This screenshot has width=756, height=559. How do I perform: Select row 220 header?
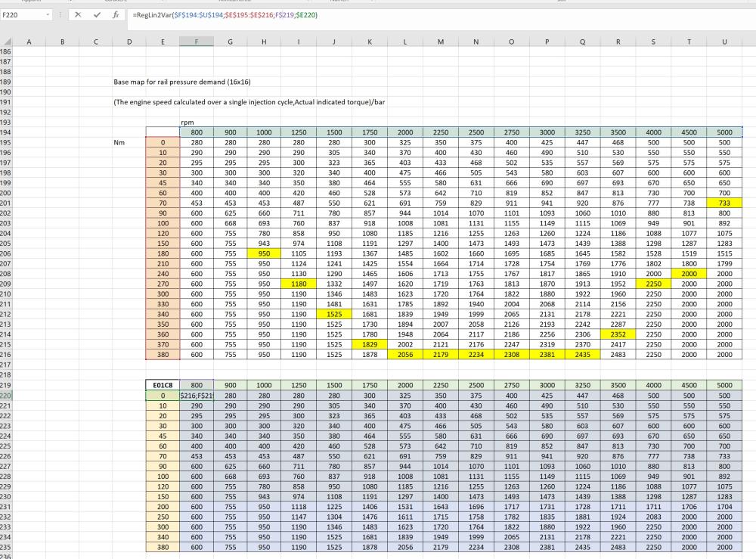click(x=7, y=395)
